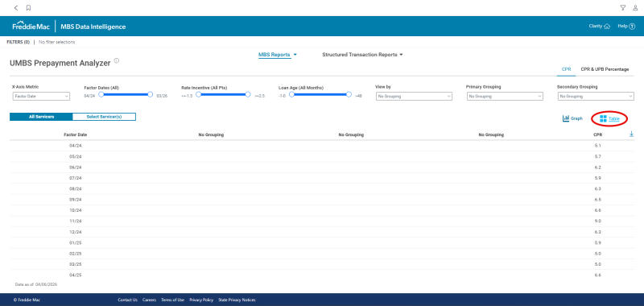Image resolution: width=644 pixels, height=306 pixels.
Task: Select the 02/25 factor date row
Action: [x=322, y=254]
